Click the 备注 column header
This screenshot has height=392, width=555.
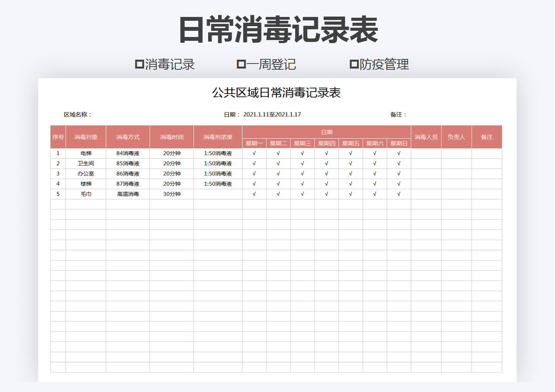click(x=487, y=136)
